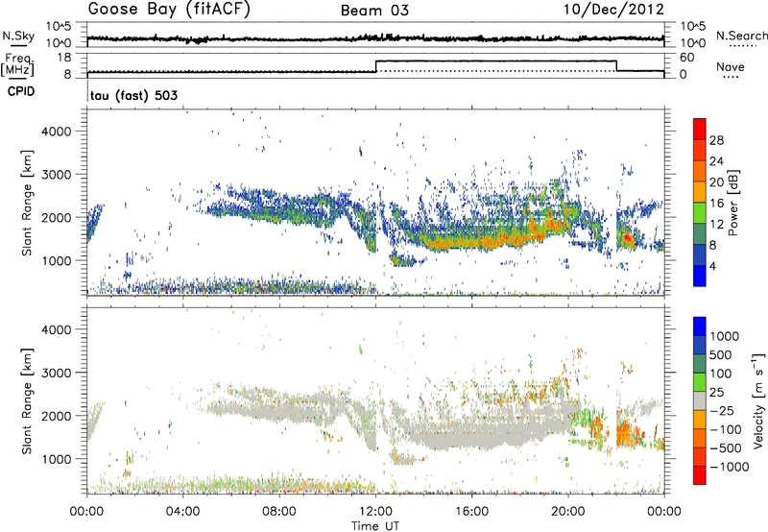This screenshot has height=532, width=768.
Task: Click the red high-power patch near 22:30
Action: (628, 239)
